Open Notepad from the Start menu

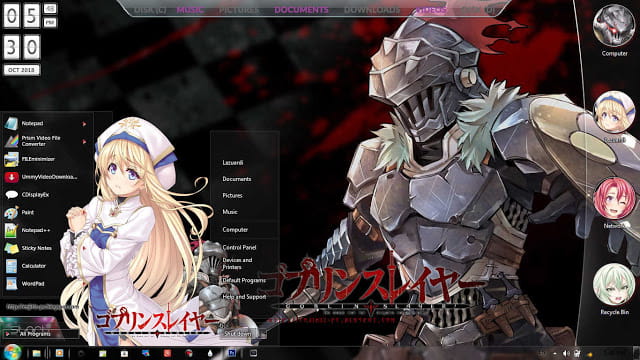pyautogui.click(x=32, y=123)
